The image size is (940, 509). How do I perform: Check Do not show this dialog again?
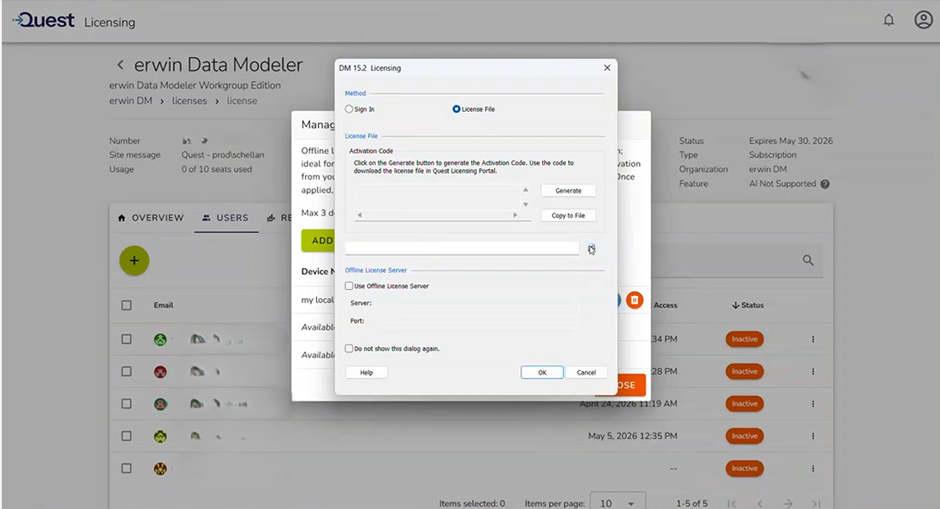coord(349,348)
